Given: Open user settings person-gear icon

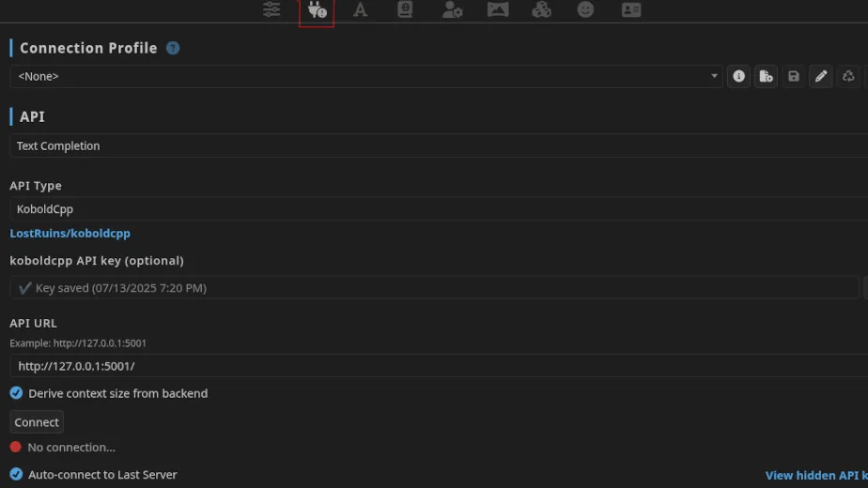Looking at the screenshot, I should (x=452, y=9).
